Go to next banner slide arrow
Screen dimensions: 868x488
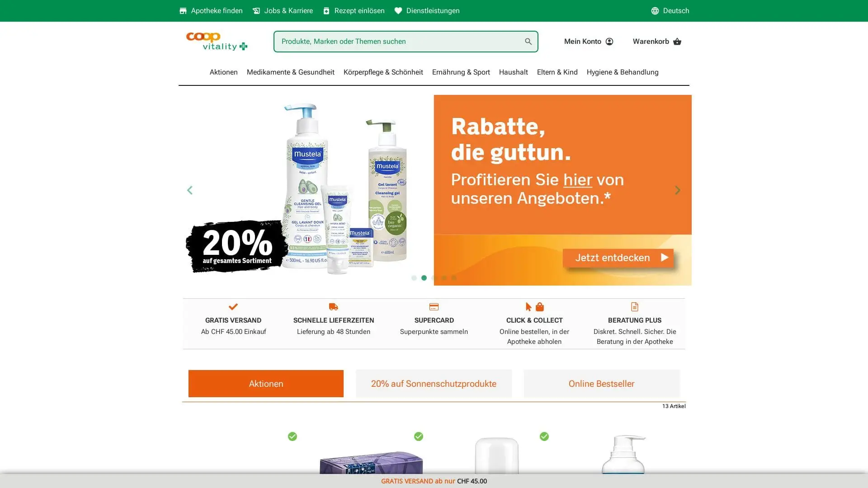pyautogui.click(x=677, y=190)
